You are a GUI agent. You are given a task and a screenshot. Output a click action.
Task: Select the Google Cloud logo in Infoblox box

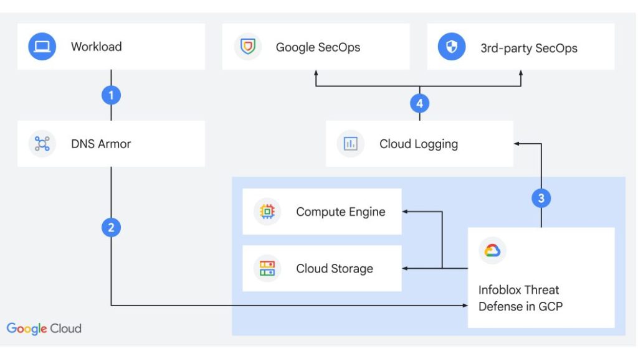pyautogui.click(x=492, y=250)
